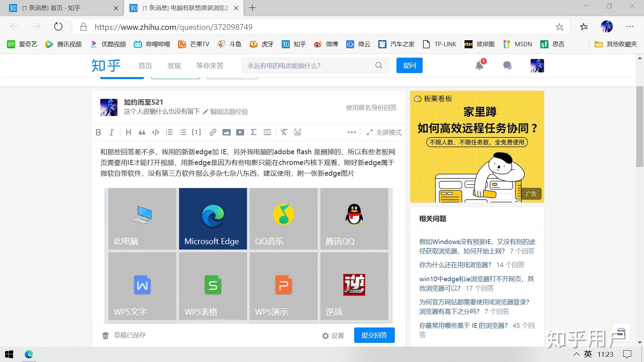
Task: Choose 使用匿名身份回答 option
Action: point(371,108)
